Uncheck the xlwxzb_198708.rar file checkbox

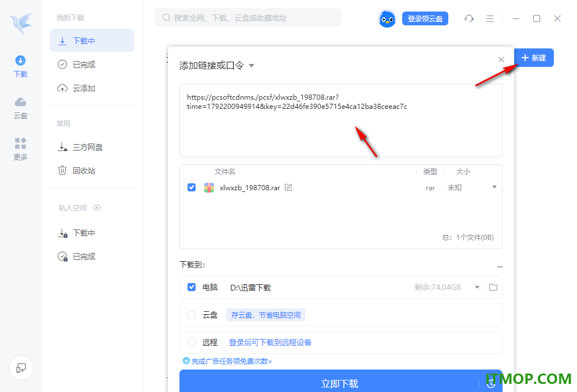pos(192,187)
